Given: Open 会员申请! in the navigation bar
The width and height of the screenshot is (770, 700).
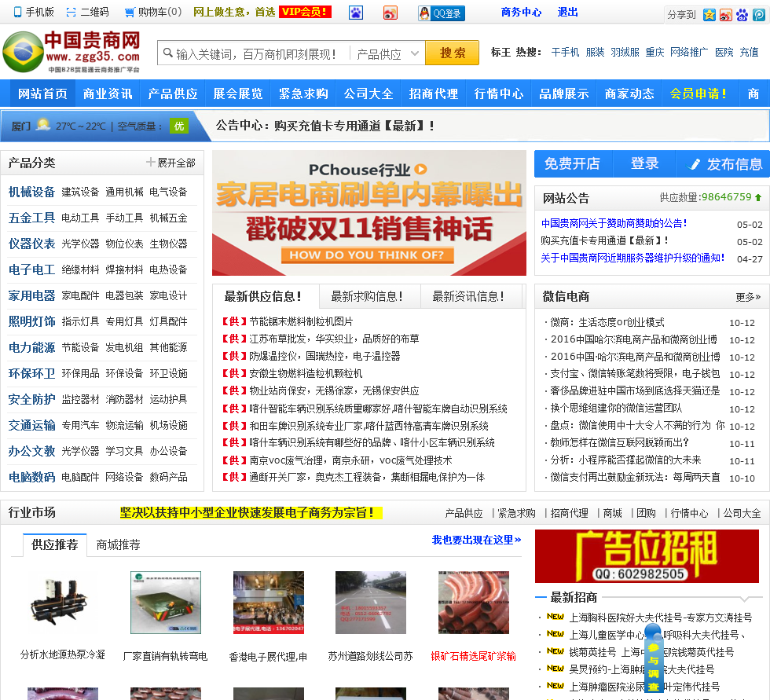Looking at the screenshot, I should pos(698,93).
